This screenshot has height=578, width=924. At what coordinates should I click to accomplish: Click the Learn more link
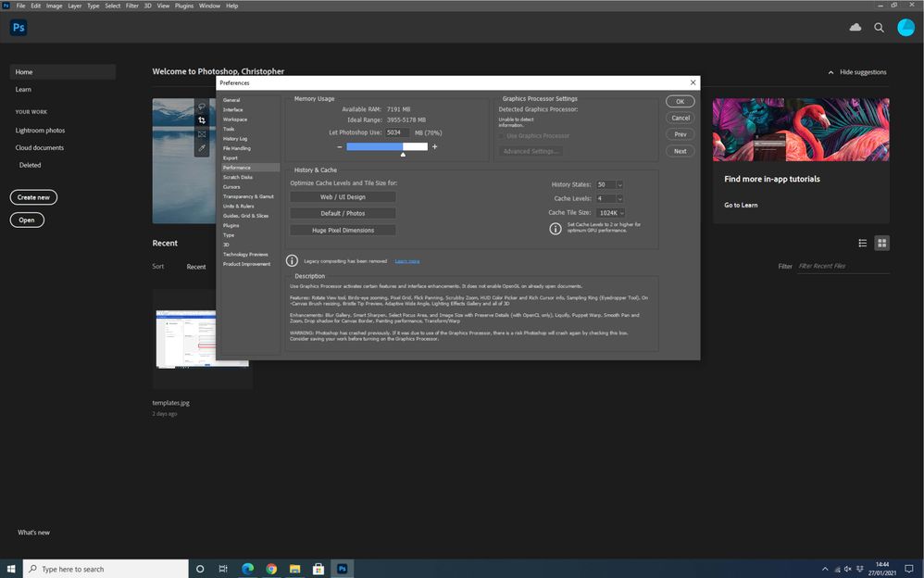pyautogui.click(x=406, y=260)
